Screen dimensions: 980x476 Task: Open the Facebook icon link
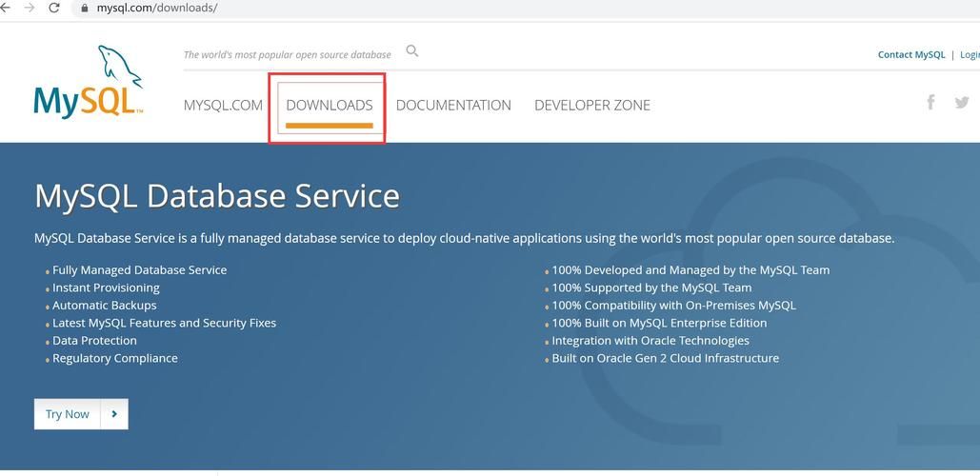[x=930, y=102]
